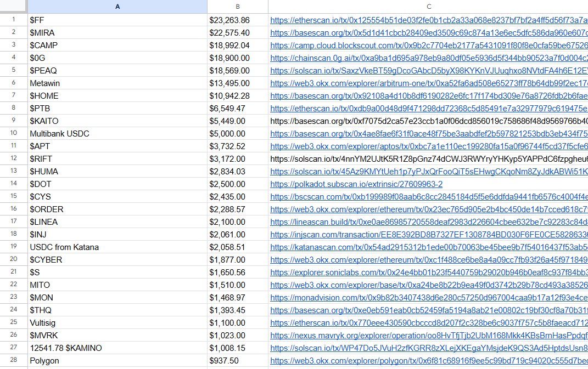This screenshot has width=588, height=369.
Task: Open the etherscan link for $FF
Action: click(x=429, y=20)
